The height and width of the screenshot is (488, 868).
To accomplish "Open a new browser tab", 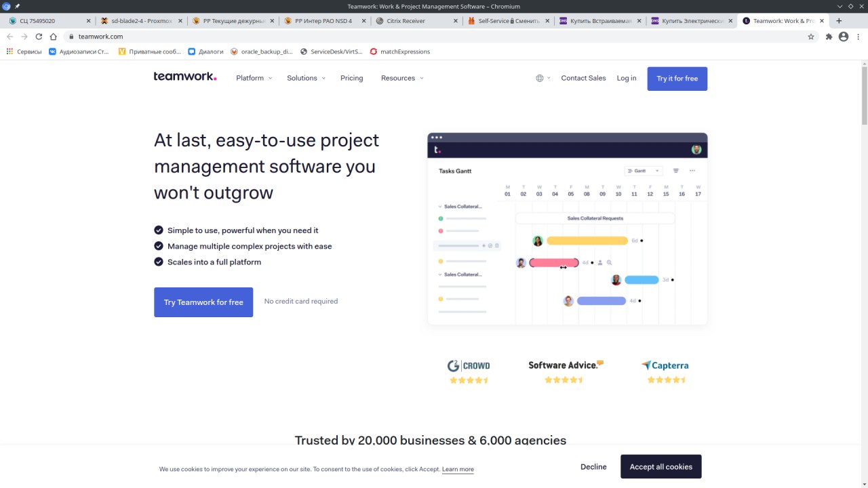I will click(839, 21).
